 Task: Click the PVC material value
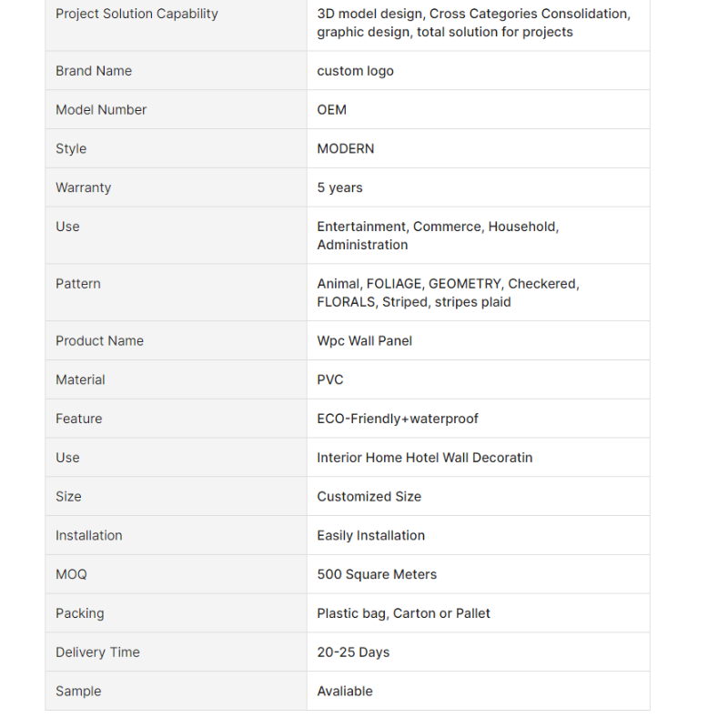pyautogui.click(x=329, y=379)
